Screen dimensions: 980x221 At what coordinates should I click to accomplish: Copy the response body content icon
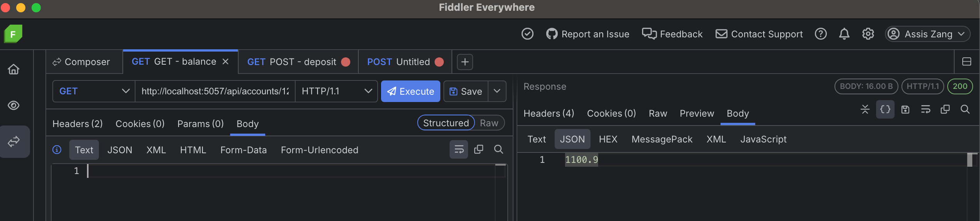tap(945, 109)
